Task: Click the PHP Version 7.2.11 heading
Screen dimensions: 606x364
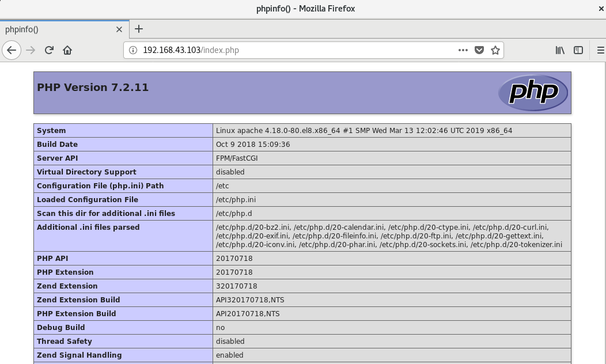Action: point(93,88)
